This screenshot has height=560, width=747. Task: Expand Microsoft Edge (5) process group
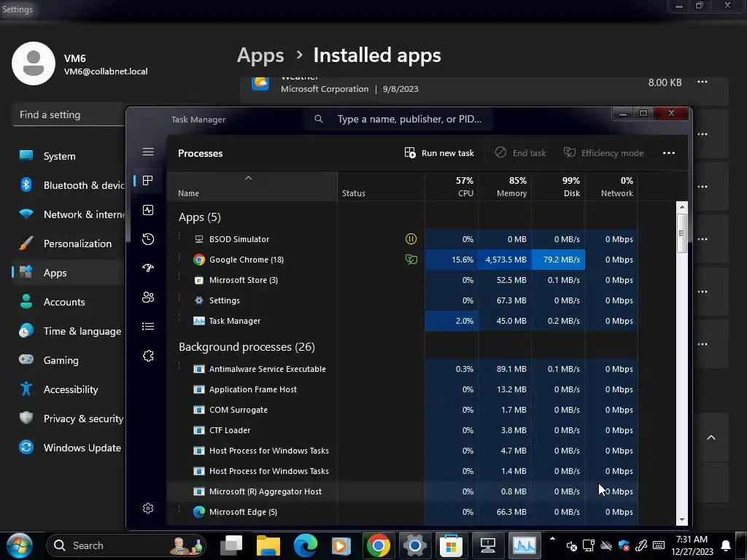pos(179,509)
